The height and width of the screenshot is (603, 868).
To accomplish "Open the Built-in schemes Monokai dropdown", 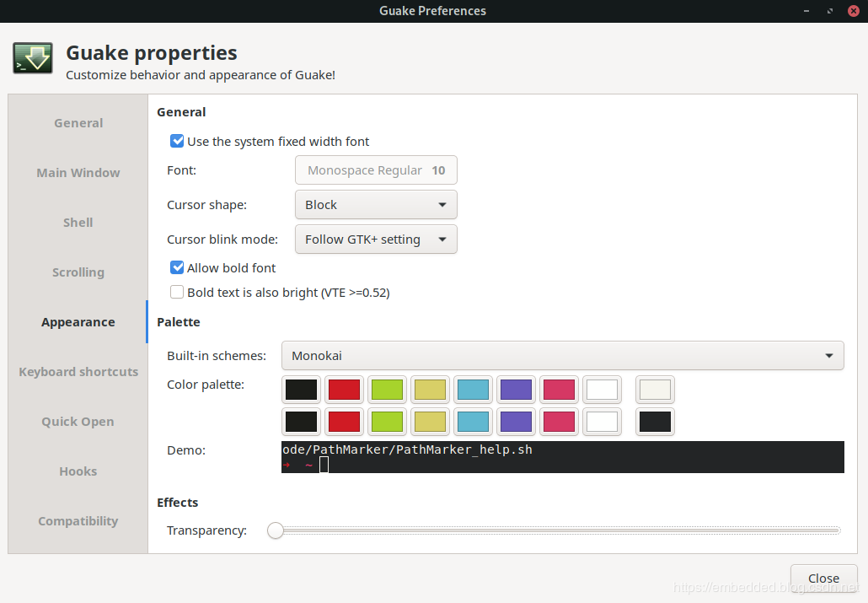I will [x=562, y=356].
